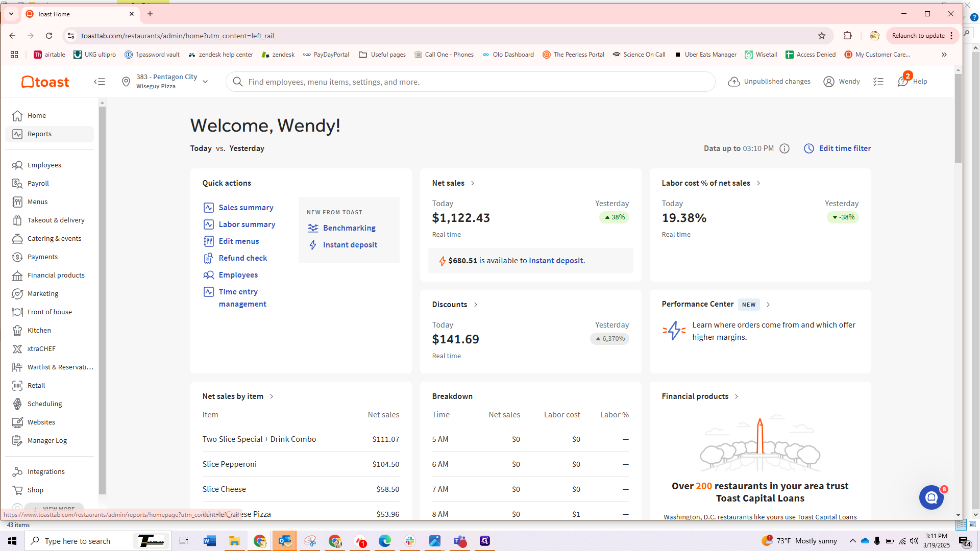Click Edit time filter

[x=838, y=148]
